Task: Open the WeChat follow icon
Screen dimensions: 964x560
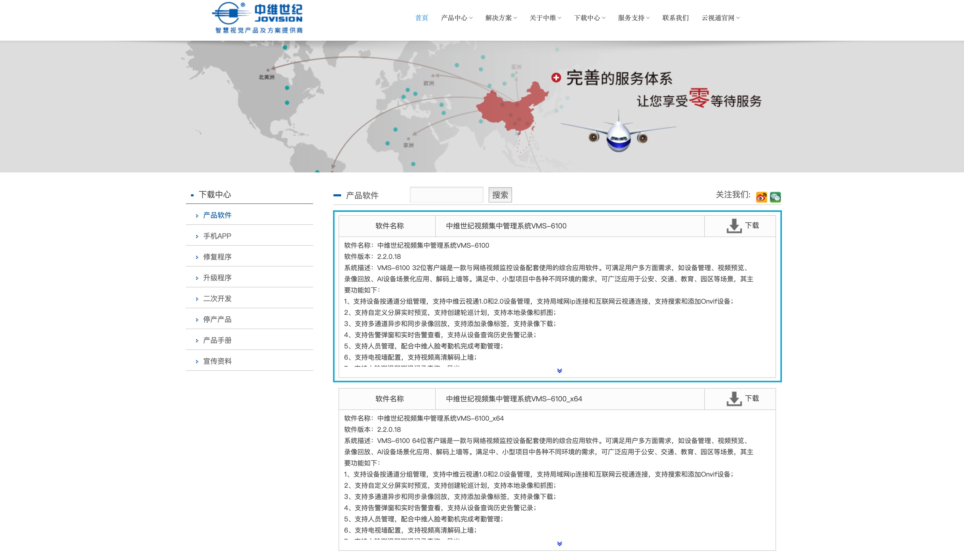Action: click(776, 197)
